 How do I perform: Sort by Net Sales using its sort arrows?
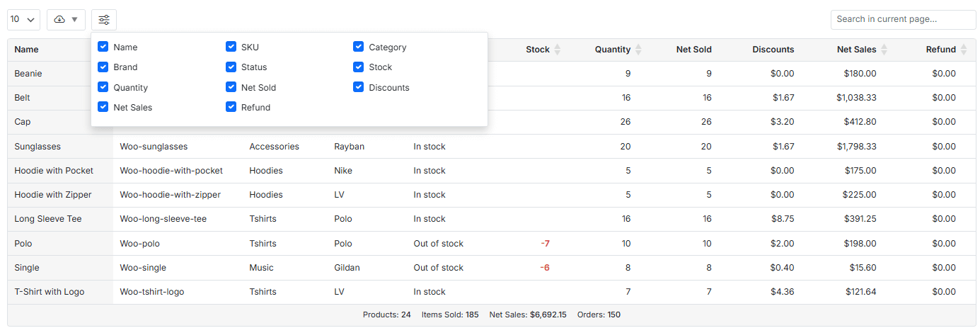(x=884, y=50)
